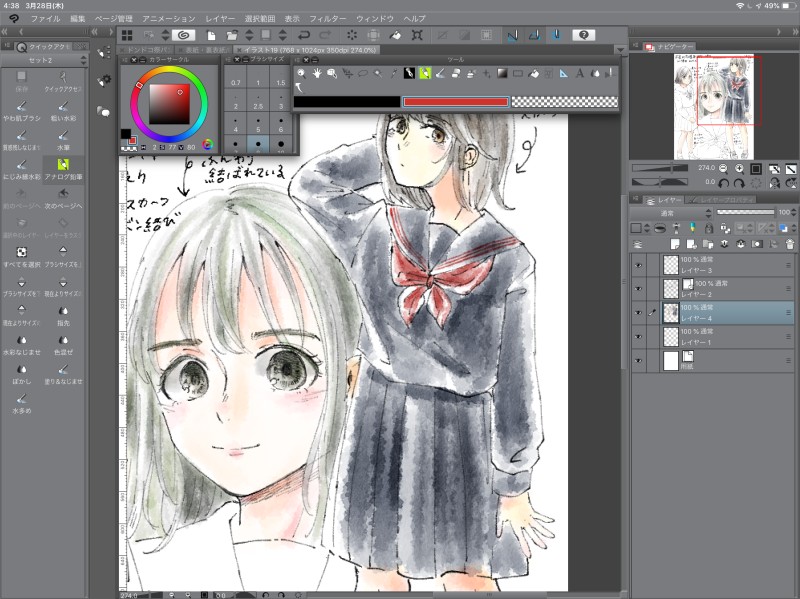
Task: Zoom out in Navigator panel
Action: 723,168
